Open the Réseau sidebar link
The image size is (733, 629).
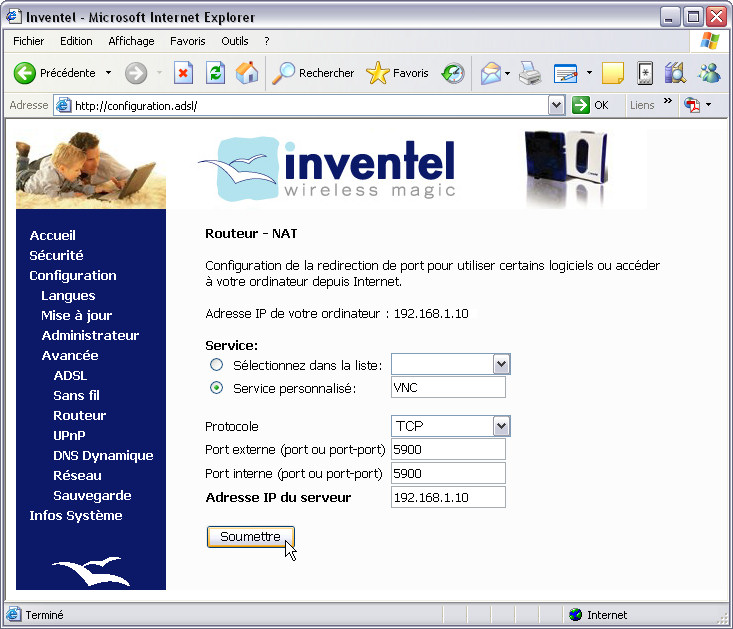click(x=77, y=476)
